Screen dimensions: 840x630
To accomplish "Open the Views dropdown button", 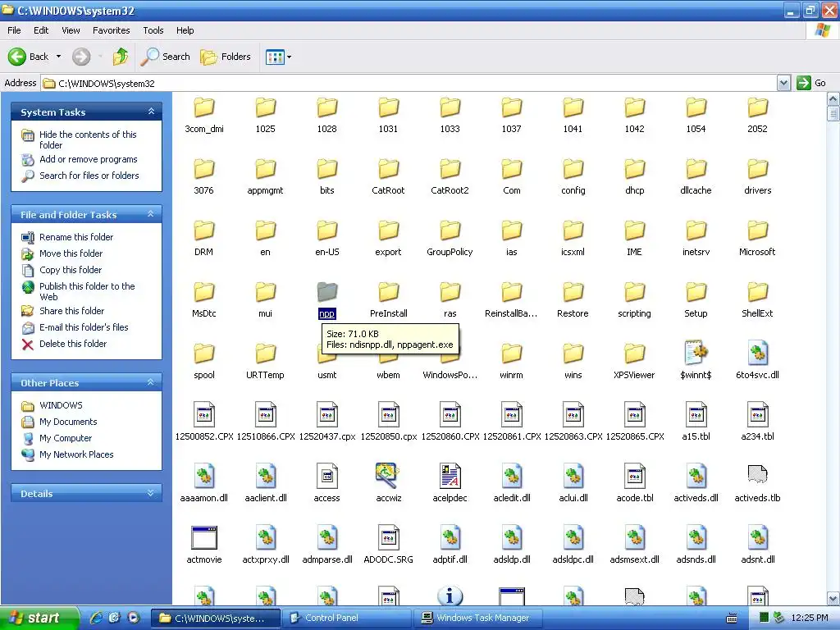I will (x=279, y=57).
